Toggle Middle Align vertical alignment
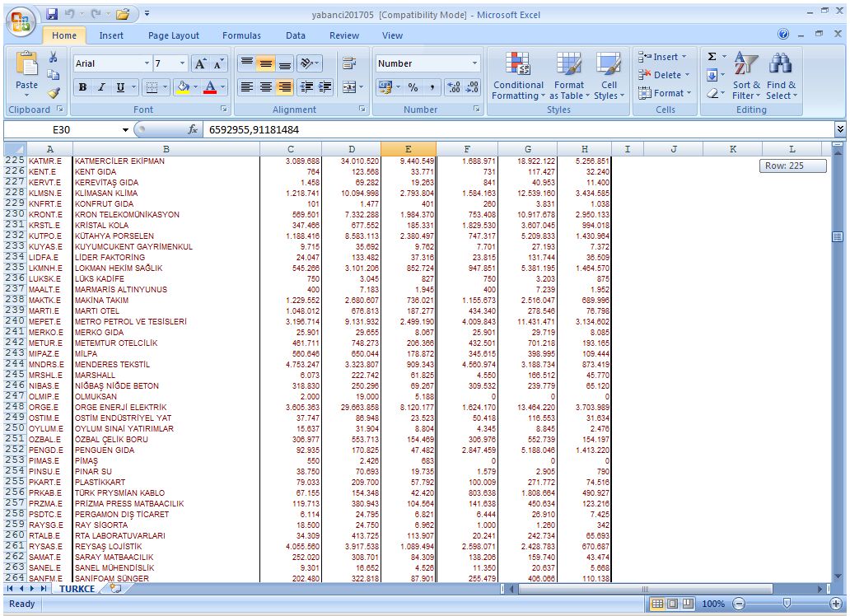Viewport: 850px width, 616px height. point(265,63)
